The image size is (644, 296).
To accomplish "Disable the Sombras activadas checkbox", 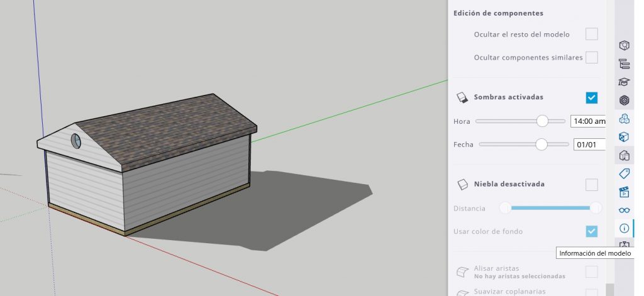I will pyautogui.click(x=591, y=97).
